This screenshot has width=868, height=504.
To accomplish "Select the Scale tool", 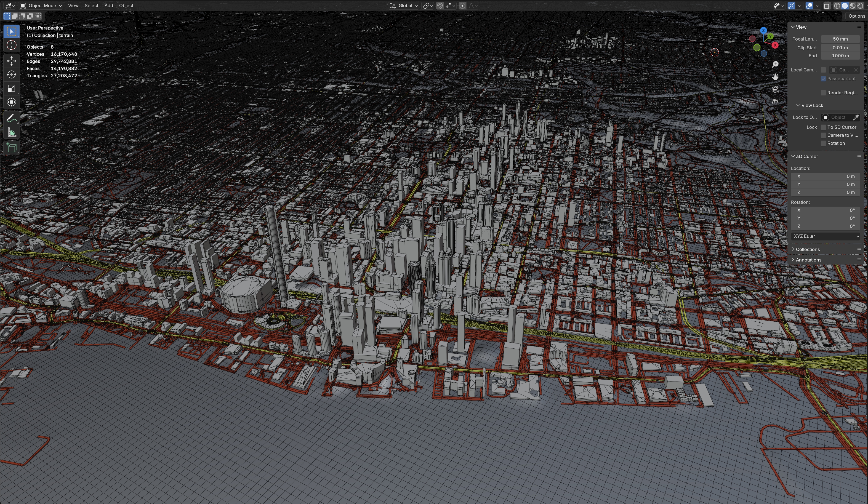I will 11,89.
